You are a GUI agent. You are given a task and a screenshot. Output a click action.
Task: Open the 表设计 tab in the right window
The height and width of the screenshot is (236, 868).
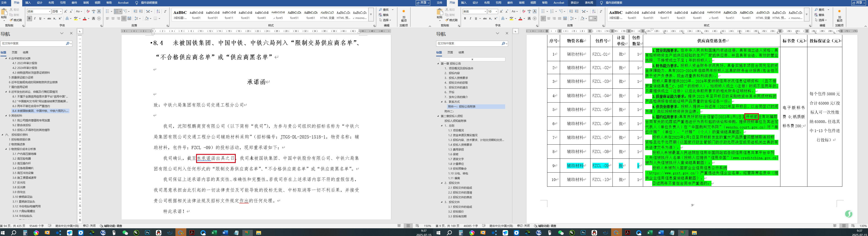pyautogui.click(x=575, y=3)
